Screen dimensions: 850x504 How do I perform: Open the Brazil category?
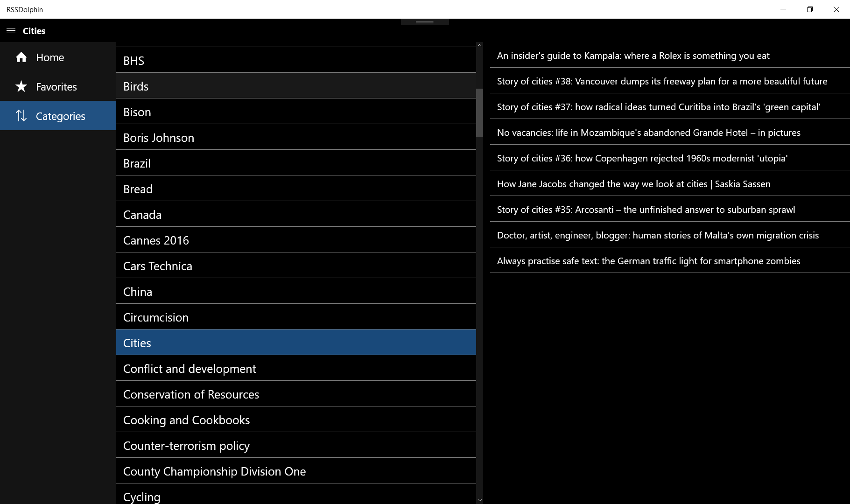pos(296,163)
